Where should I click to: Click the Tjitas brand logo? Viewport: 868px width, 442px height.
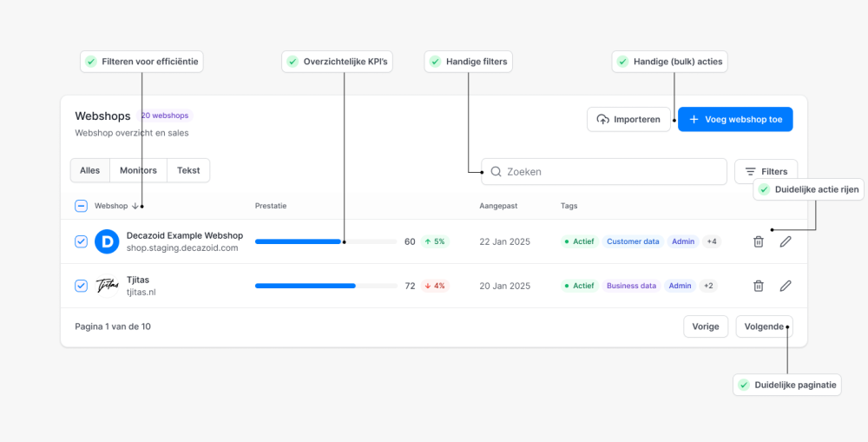pos(107,286)
